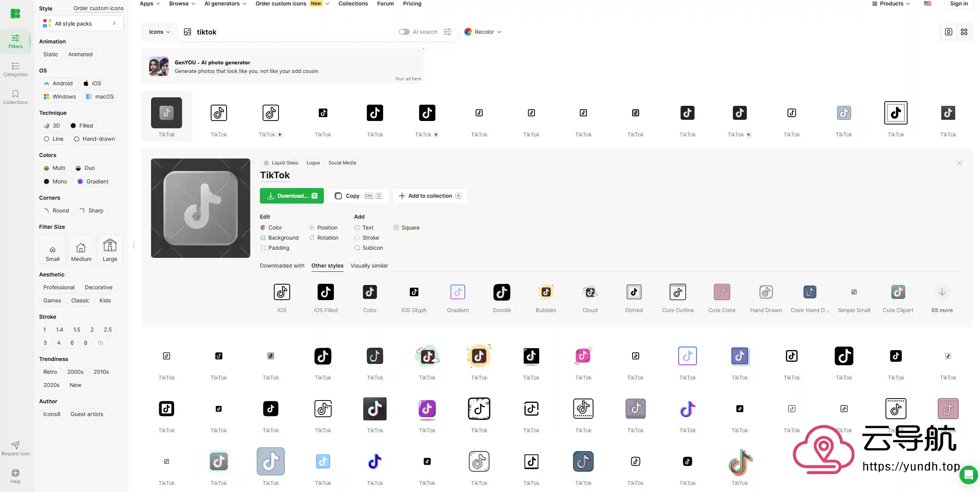Viewport: 980px width, 492px height.
Task: Expand All style packs selector
Action: point(81,24)
